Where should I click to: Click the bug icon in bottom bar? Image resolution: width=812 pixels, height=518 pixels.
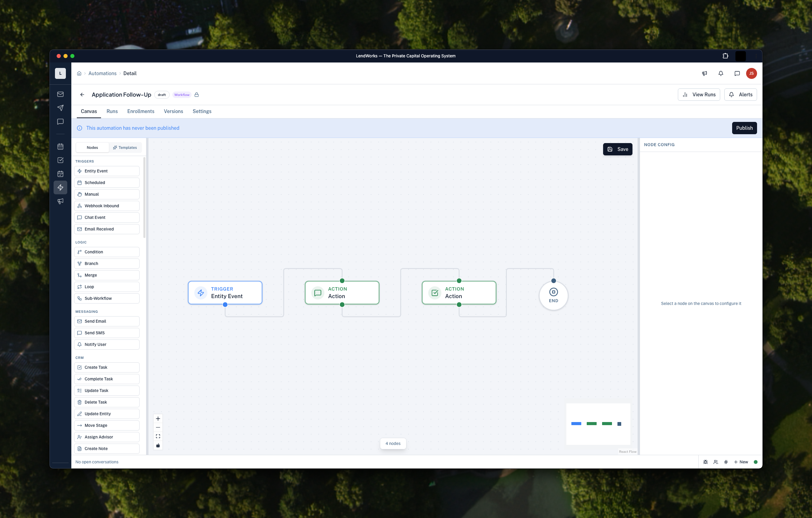[706, 462]
